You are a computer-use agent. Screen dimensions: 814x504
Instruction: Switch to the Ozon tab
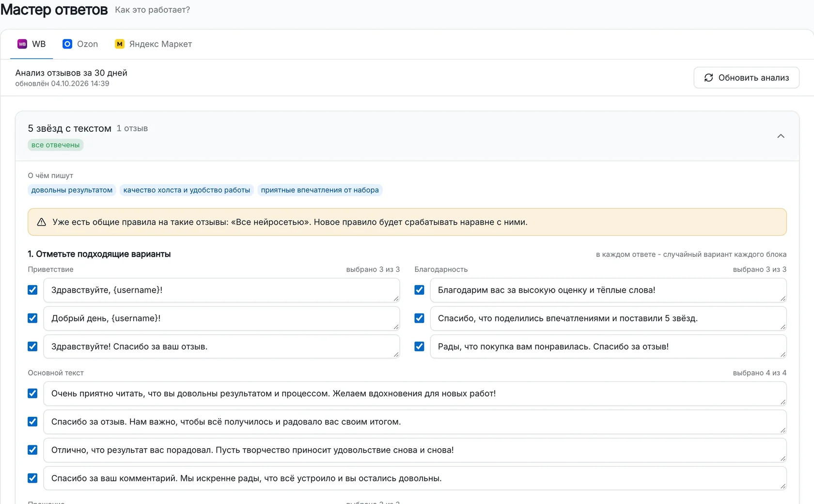tap(80, 44)
